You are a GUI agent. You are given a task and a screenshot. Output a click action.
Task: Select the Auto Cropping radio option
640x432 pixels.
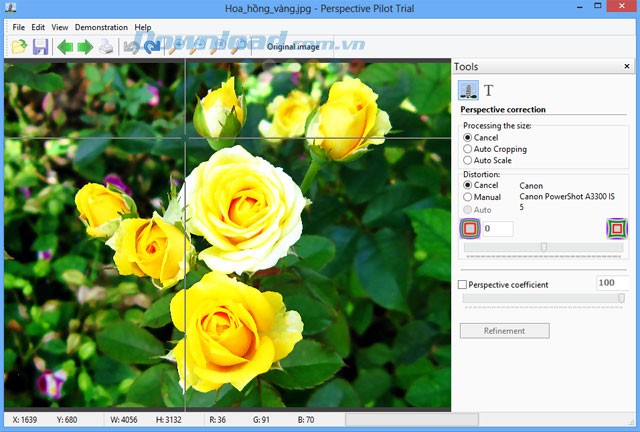click(468, 149)
